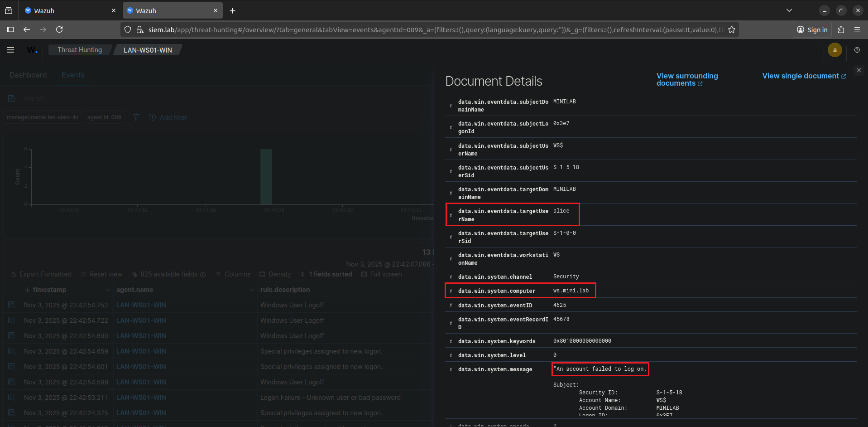868x427 pixels.
Task: Open the Columns selector
Action: click(233, 274)
